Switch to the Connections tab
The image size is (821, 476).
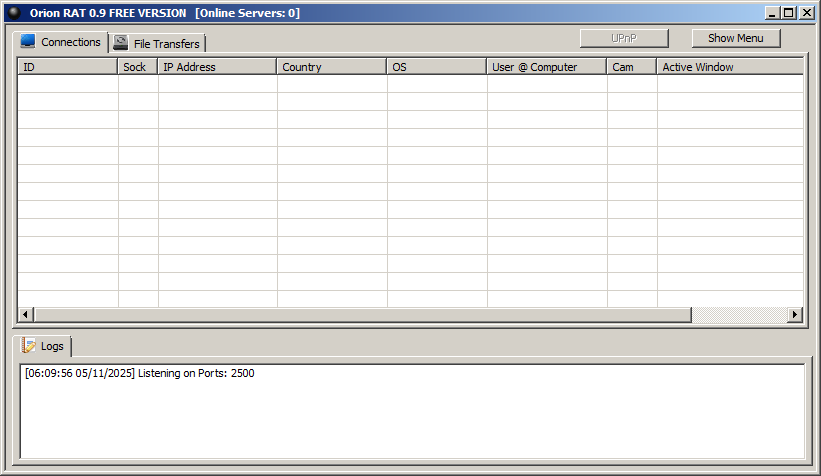coord(61,42)
